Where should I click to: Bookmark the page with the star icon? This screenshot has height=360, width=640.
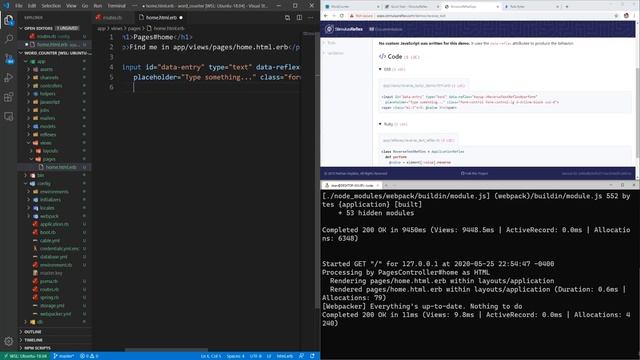click(x=616, y=16)
